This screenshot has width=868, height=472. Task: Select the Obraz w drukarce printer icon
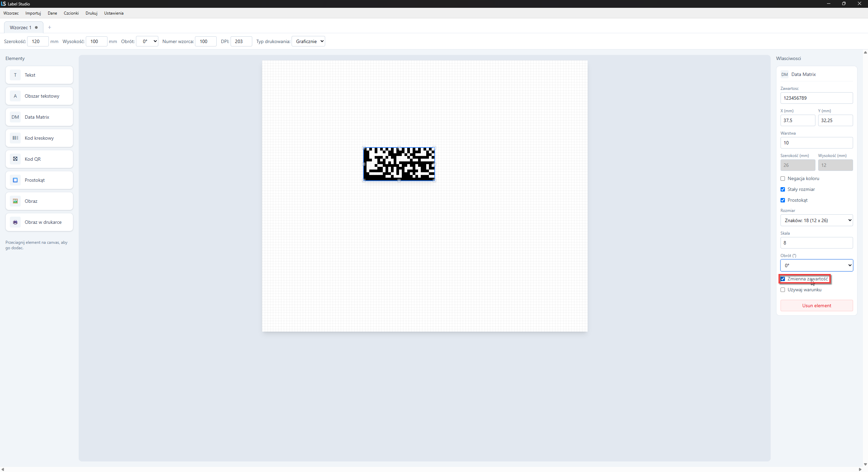(x=15, y=222)
